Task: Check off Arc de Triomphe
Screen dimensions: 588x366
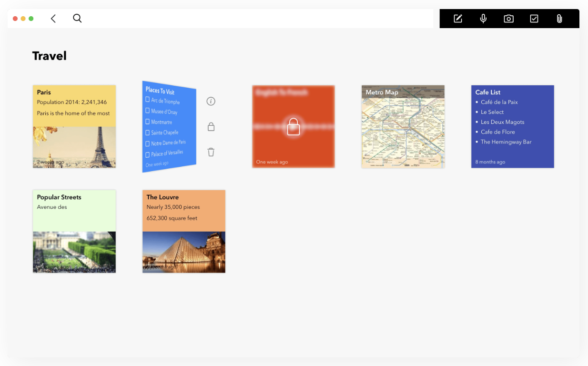Action: coord(147,101)
